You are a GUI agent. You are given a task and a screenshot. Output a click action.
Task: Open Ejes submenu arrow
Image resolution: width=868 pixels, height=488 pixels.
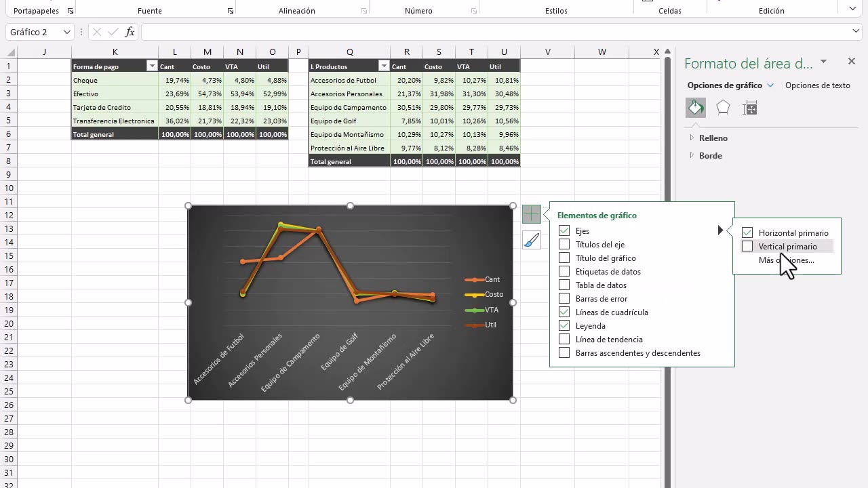pos(720,230)
